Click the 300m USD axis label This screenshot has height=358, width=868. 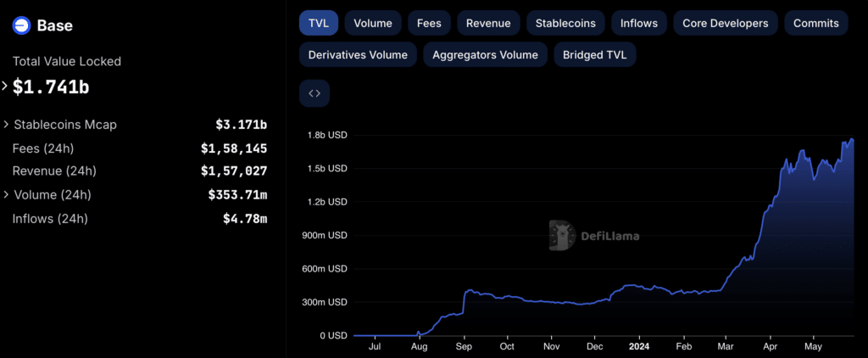[323, 302]
